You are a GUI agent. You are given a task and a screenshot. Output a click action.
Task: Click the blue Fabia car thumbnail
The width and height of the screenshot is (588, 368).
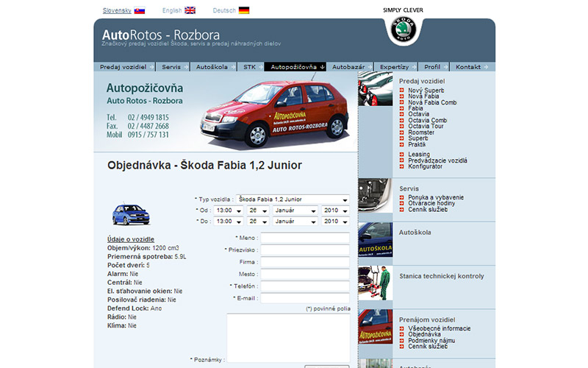pyautogui.click(x=131, y=215)
